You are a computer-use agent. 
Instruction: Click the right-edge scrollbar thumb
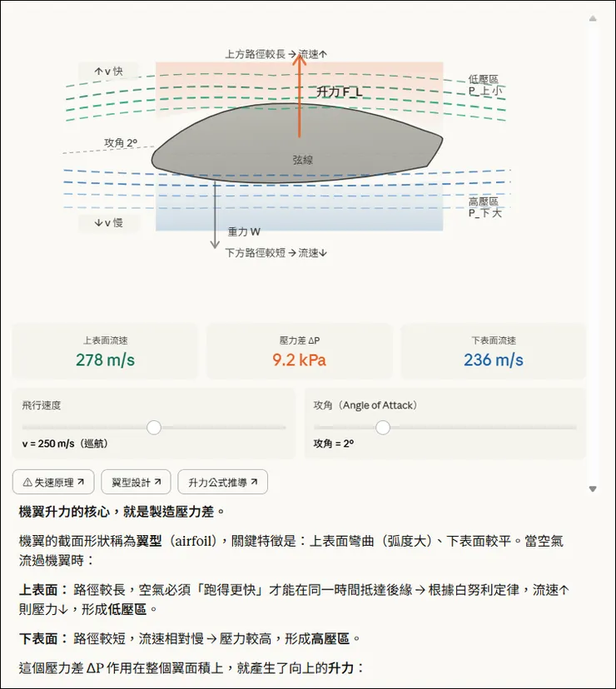(593, 250)
